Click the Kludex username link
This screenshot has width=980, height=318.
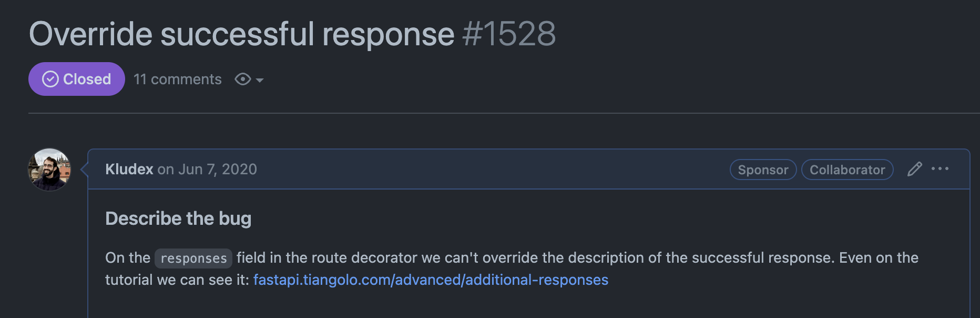(x=129, y=170)
